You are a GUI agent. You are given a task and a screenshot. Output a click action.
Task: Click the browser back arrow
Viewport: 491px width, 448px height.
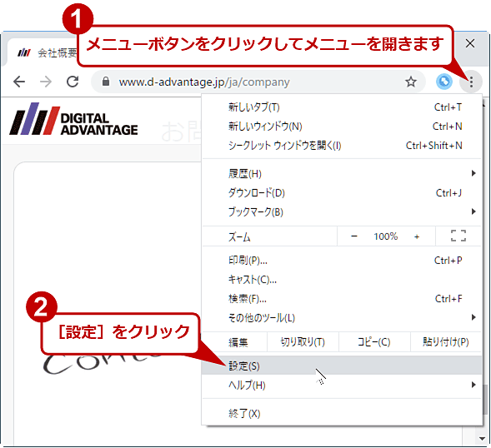(19, 82)
